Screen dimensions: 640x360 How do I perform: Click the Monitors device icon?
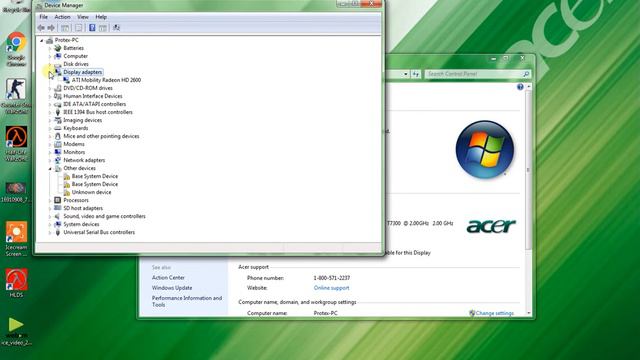click(x=58, y=152)
